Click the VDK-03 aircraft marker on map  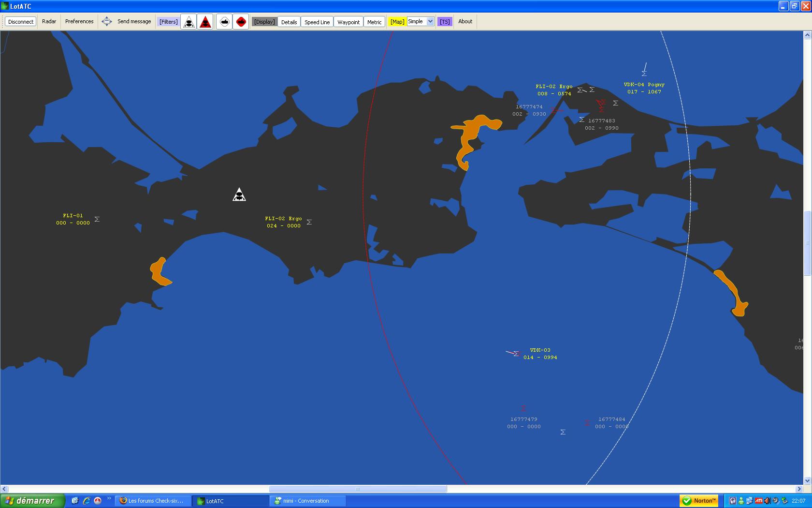(x=516, y=354)
